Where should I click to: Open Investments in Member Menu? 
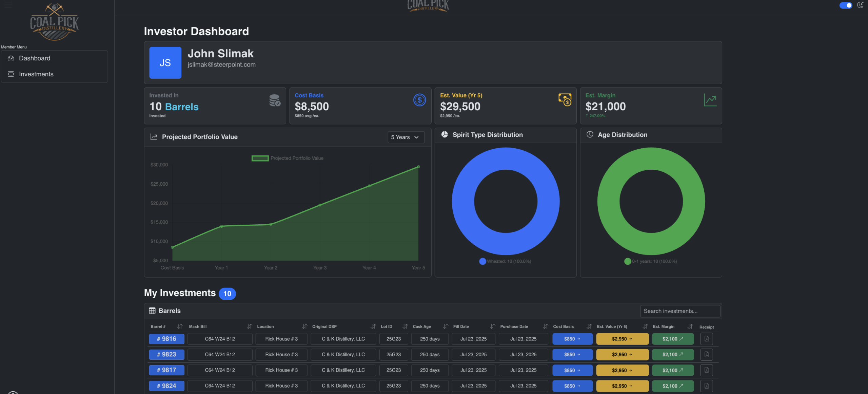click(36, 74)
